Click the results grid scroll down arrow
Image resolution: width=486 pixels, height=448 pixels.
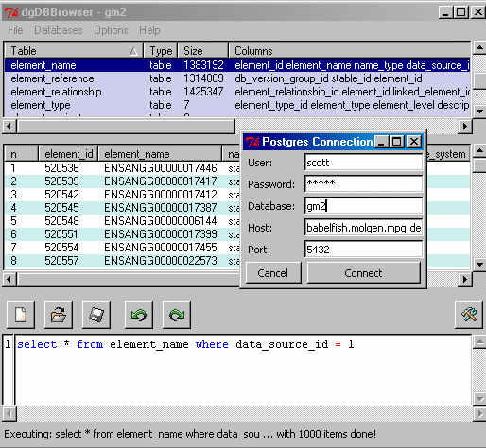pyautogui.click(x=479, y=265)
